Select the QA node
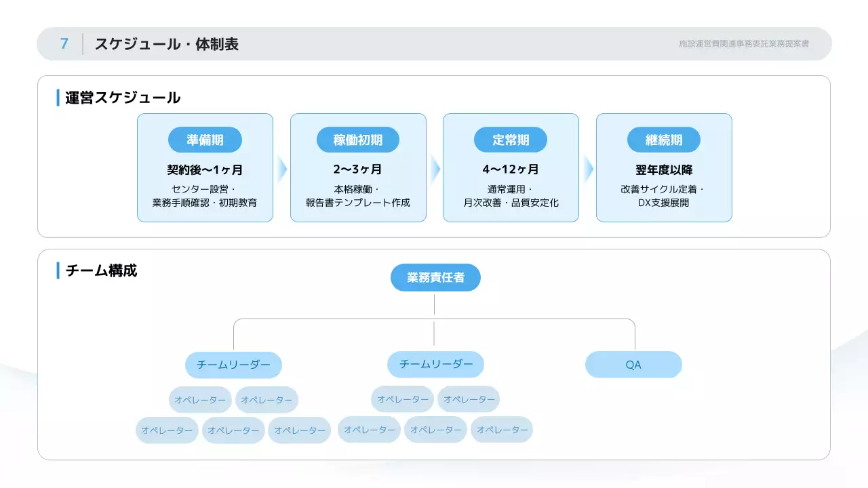This screenshot has width=868, height=488. pos(633,365)
